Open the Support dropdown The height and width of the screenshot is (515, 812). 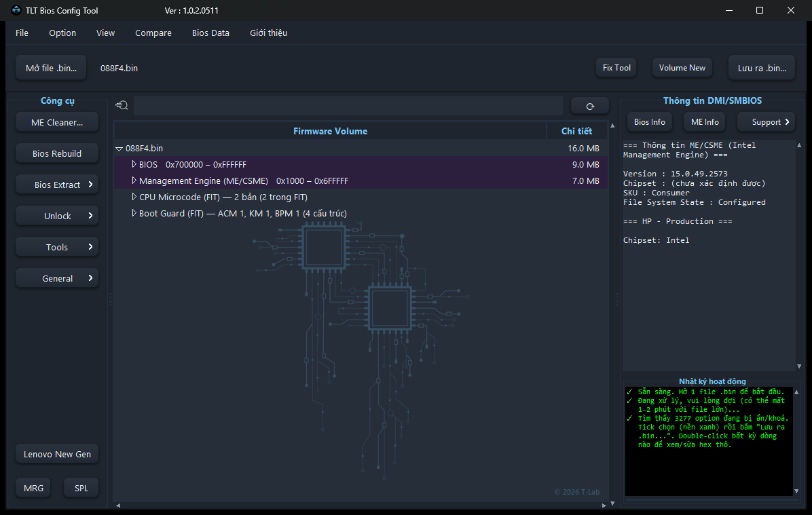[767, 122]
